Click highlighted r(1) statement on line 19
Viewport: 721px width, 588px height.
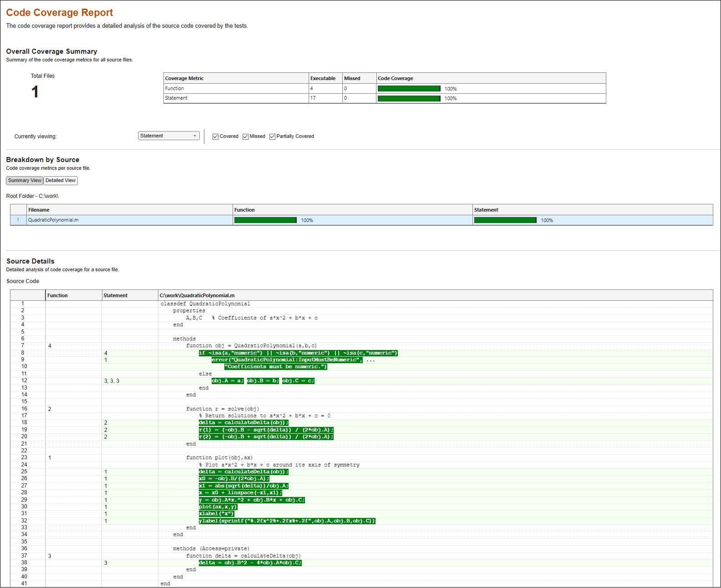[266, 430]
